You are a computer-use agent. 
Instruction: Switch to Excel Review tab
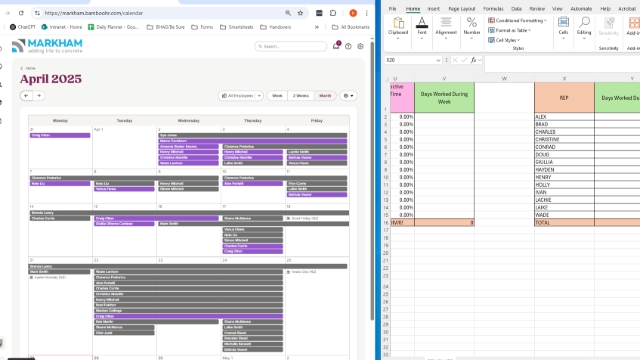[537, 9]
